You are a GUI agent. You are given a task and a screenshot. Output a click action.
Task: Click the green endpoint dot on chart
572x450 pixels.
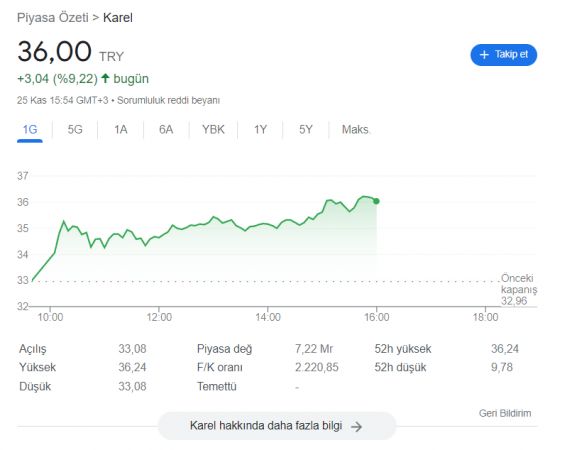pos(376,201)
